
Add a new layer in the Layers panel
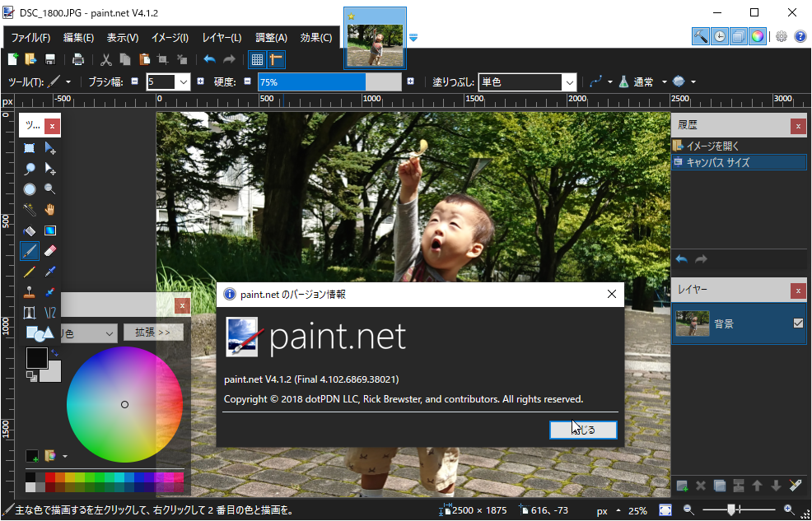pos(682,486)
